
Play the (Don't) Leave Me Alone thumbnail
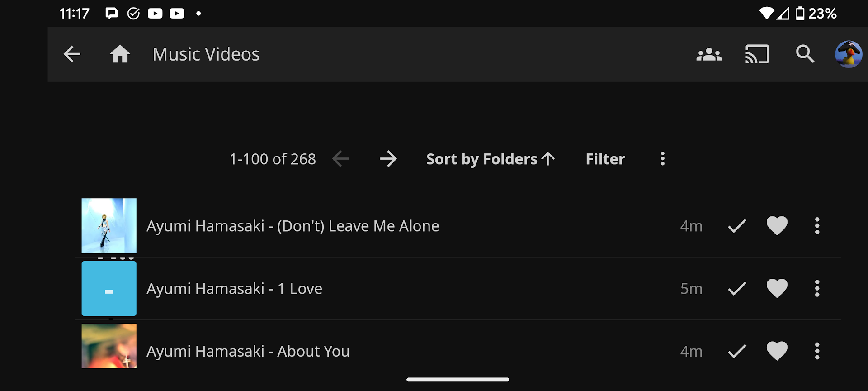(109, 226)
